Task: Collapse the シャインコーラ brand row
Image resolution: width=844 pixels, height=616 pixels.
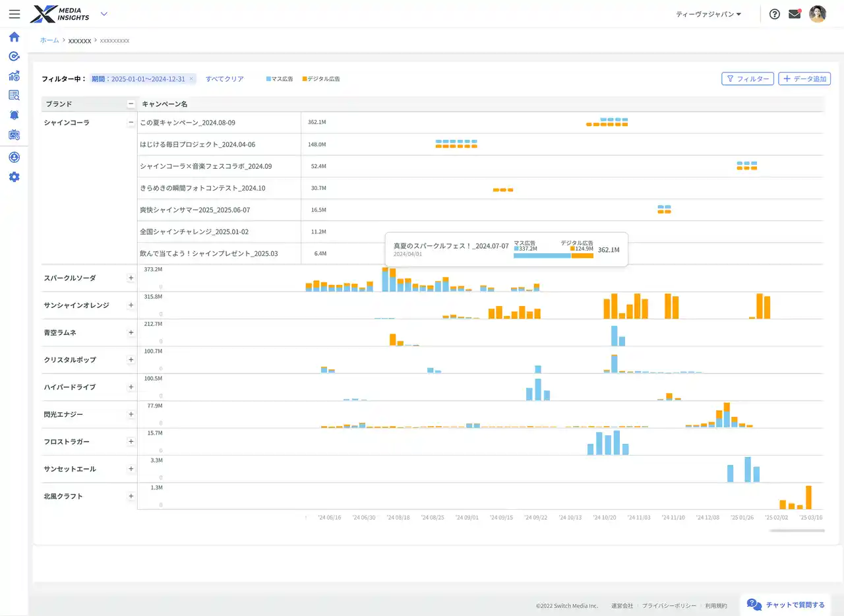Action: (131, 123)
